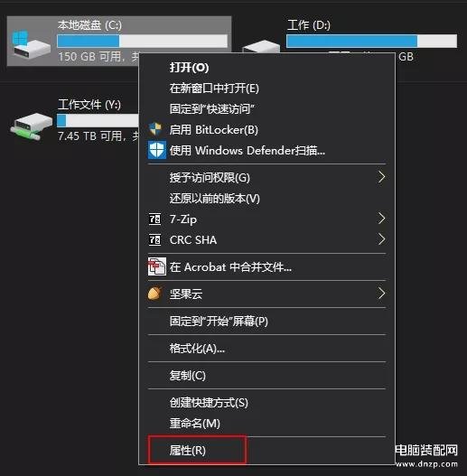Click the CRC SHA menu icon
The image size is (467, 476).
tap(154, 240)
